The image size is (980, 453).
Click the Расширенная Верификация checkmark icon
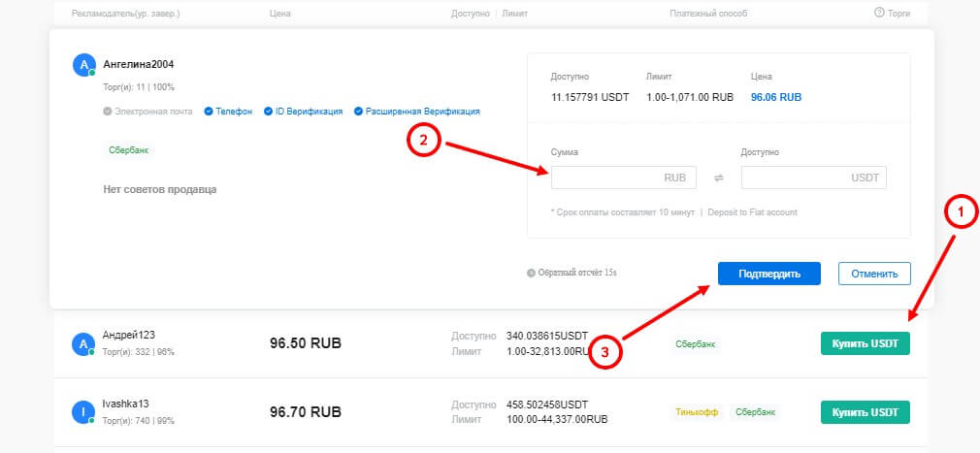[358, 112]
